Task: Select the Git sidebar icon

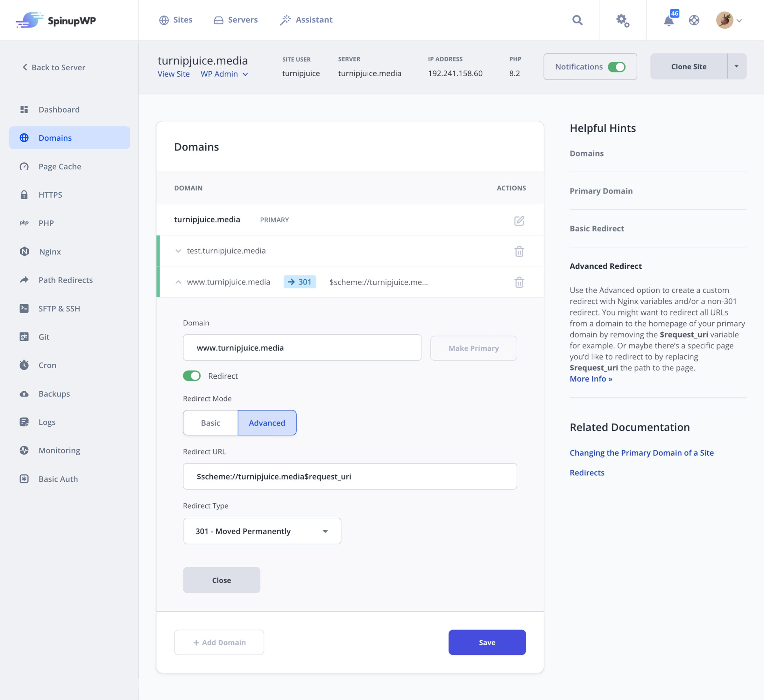Action: (x=24, y=337)
